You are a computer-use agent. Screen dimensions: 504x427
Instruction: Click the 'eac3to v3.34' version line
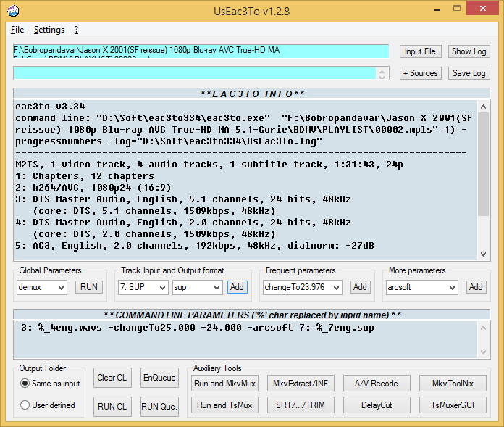coord(50,107)
